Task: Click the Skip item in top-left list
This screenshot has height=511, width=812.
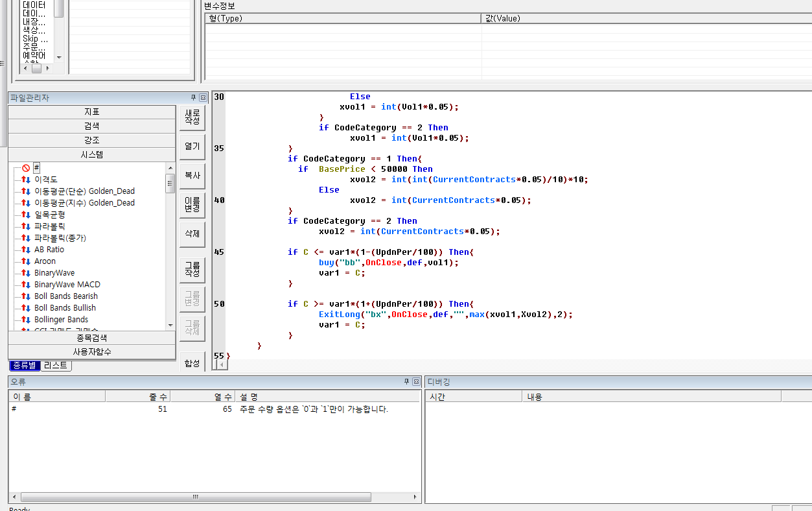Action: click(x=35, y=39)
